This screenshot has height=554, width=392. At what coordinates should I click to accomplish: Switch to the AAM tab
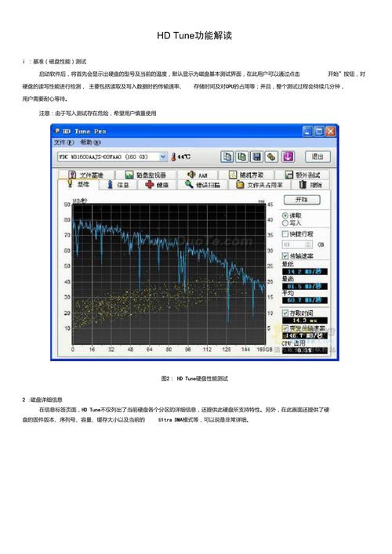[198, 175]
